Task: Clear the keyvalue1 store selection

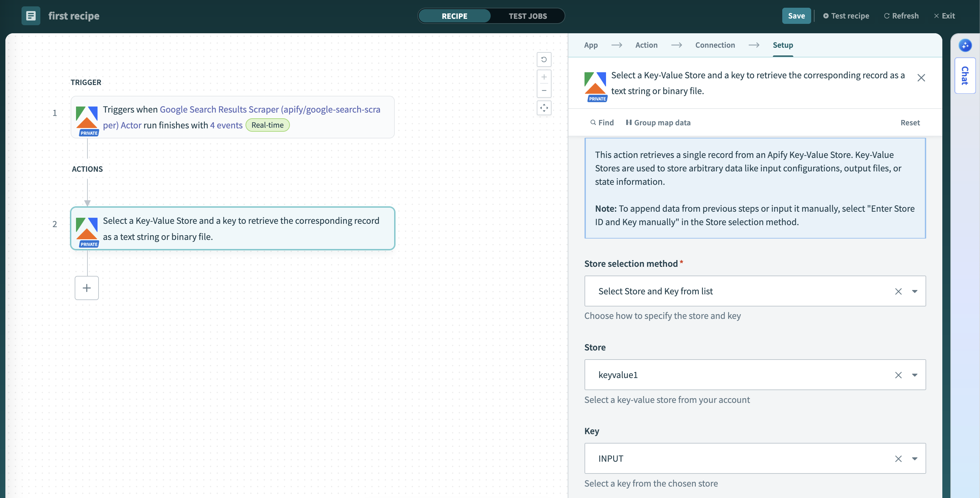Action: click(x=898, y=375)
